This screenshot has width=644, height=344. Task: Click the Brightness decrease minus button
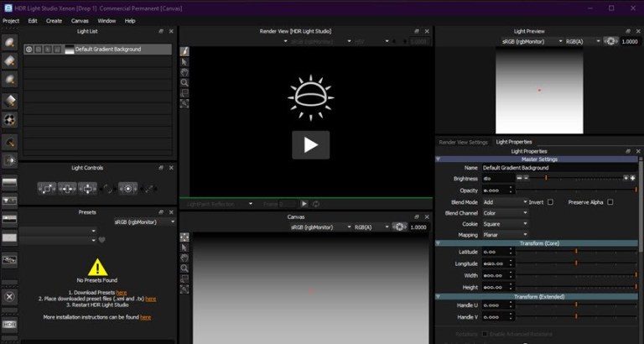[519, 178]
